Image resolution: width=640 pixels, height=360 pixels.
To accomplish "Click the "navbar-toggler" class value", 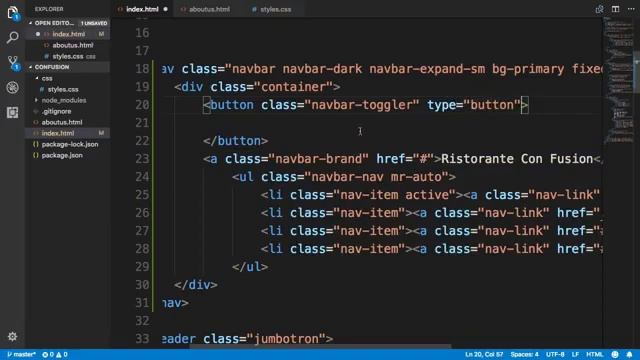I will point(362,105).
